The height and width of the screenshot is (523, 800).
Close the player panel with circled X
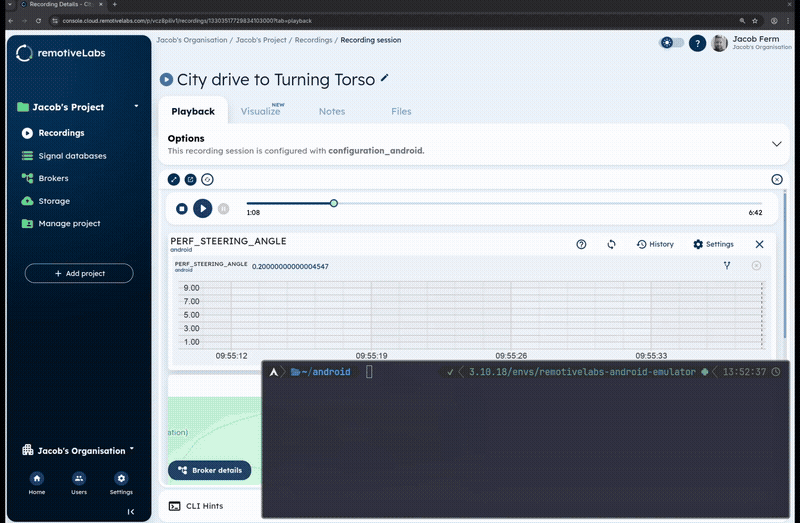[x=777, y=180]
